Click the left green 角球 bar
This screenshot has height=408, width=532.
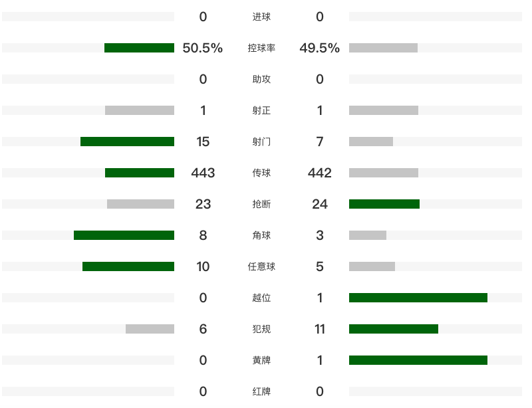[124, 235]
